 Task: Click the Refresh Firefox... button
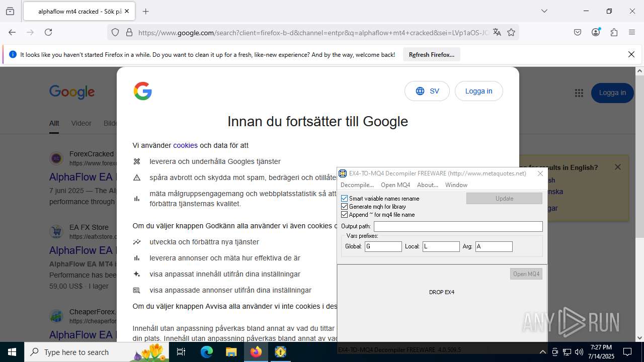(432, 55)
